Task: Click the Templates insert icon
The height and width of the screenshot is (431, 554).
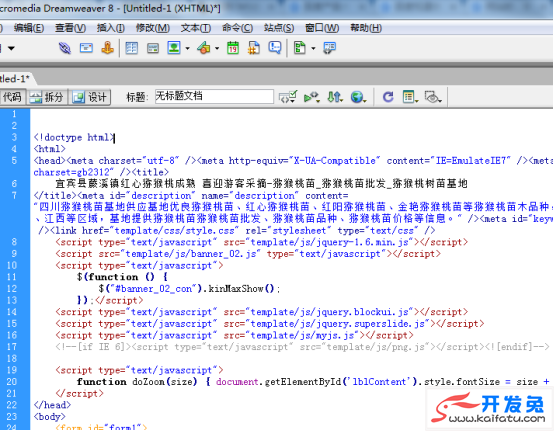Action: click(x=300, y=48)
